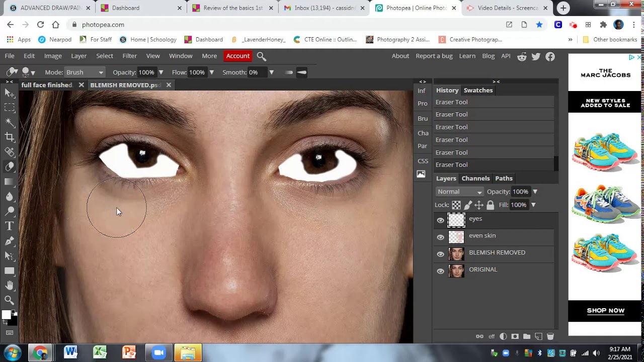The image size is (644, 362).
Task: Hide the BLEMISH REMOVED layer
Action: point(441,254)
